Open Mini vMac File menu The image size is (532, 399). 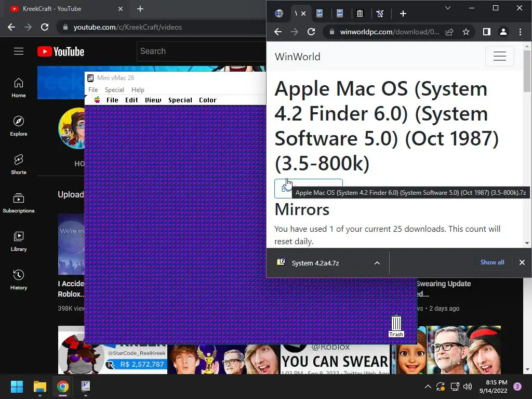point(93,89)
